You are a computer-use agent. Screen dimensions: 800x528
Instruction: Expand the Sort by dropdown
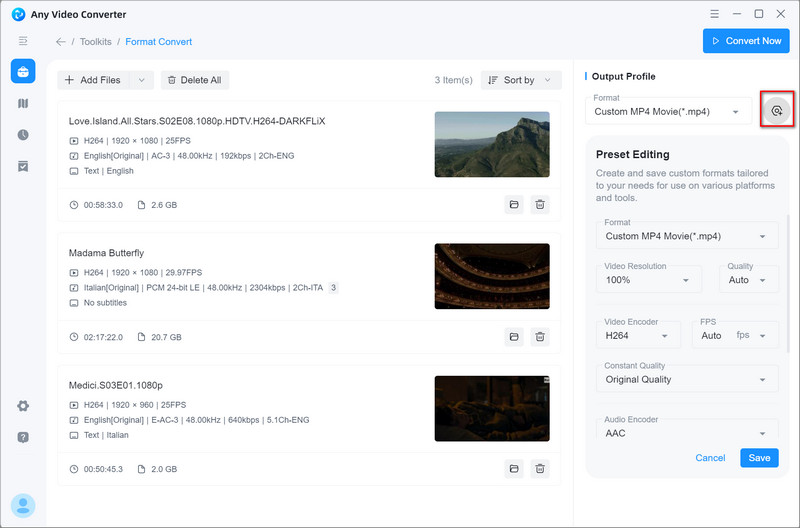pyautogui.click(x=521, y=80)
